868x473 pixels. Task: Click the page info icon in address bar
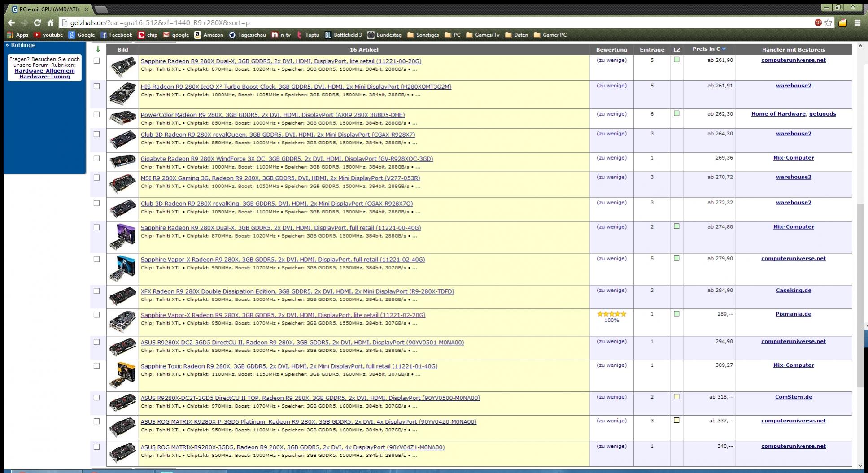coord(65,23)
